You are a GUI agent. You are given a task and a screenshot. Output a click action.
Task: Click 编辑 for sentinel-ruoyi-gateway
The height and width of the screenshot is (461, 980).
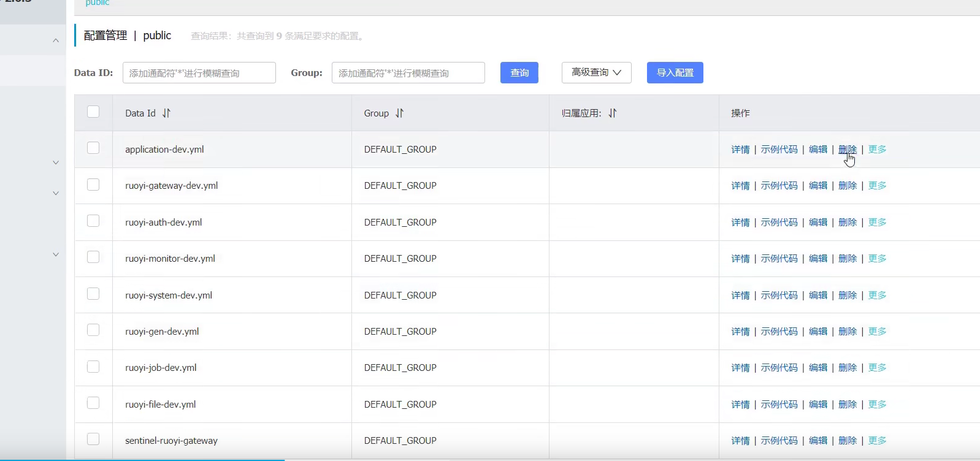click(x=818, y=441)
